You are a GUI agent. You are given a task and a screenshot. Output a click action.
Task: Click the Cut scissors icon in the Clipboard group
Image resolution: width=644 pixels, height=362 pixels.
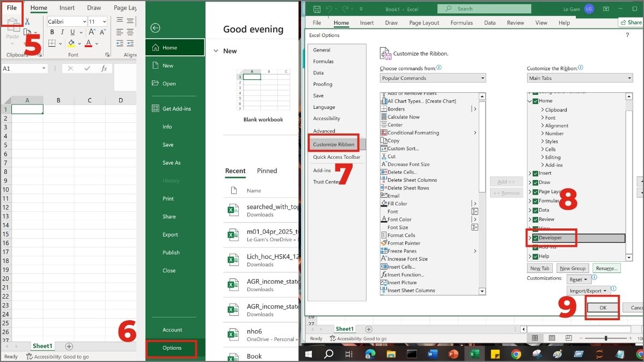point(27,21)
